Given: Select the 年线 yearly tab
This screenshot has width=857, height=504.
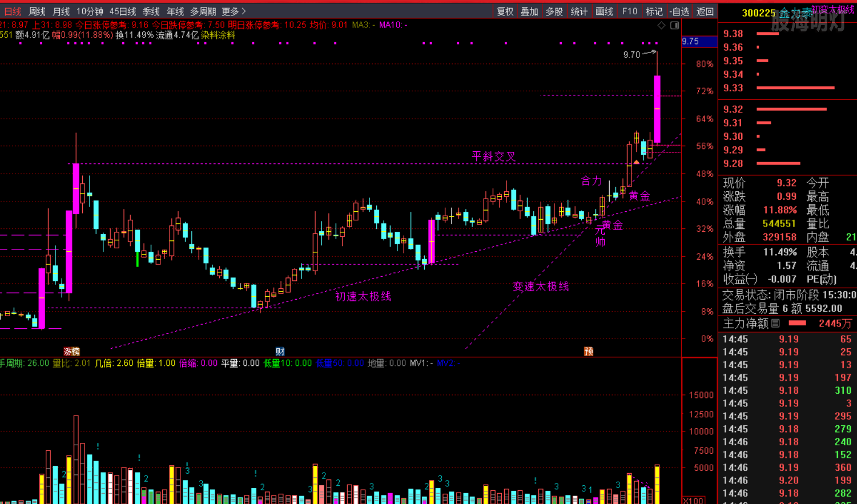Looking at the screenshot, I should coord(175,11).
